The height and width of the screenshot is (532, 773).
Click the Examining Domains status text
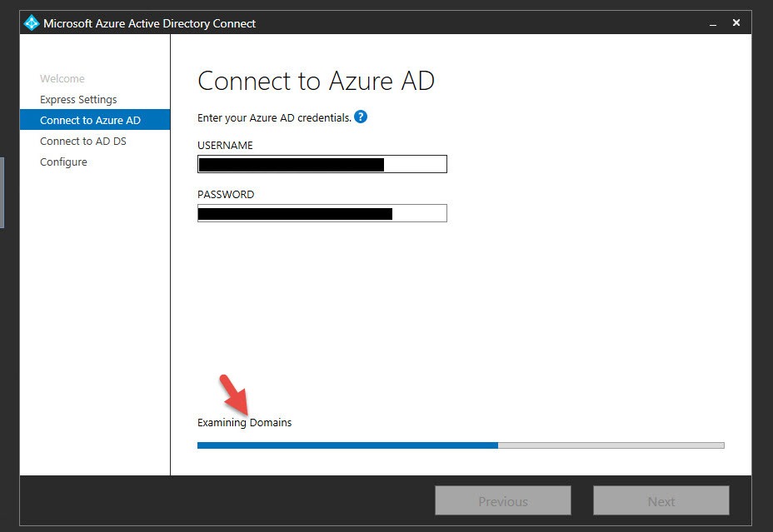(x=244, y=423)
